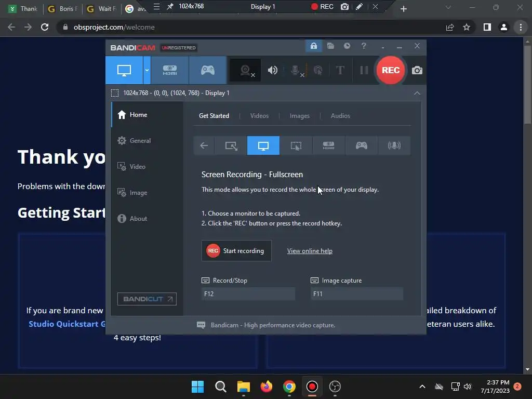This screenshot has height=399, width=532.
Task: Click Bandicam mini-bar hamburger menu icon
Action: pyautogui.click(x=156, y=6)
